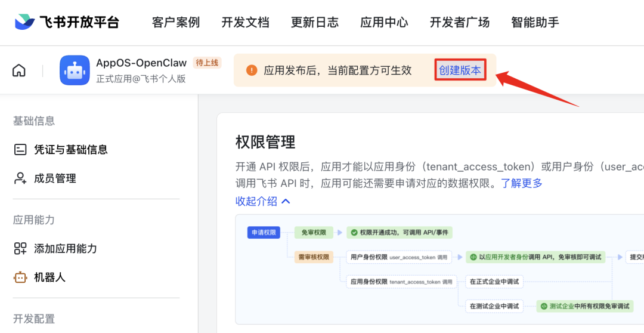
Task: Open 智能助手 in the top navigation
Action: click(x=535, y=22)
